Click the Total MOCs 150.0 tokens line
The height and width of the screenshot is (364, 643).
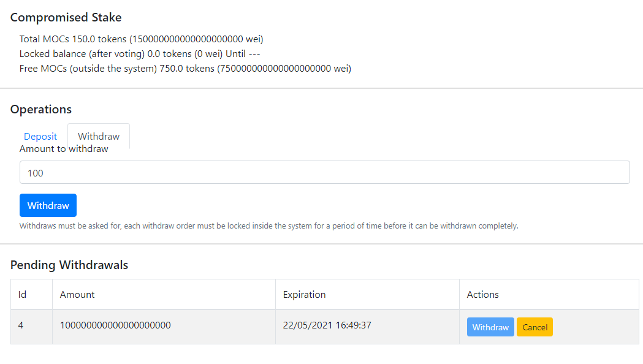[141, 39]
